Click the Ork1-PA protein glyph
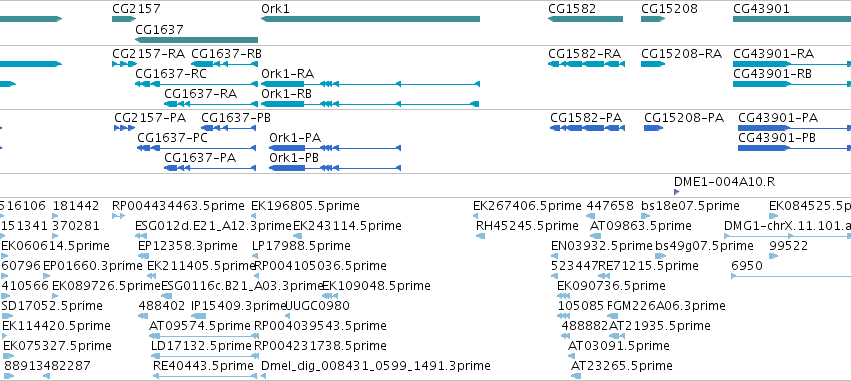The height and width of the screenshot is (381, 851). point(335,148)
